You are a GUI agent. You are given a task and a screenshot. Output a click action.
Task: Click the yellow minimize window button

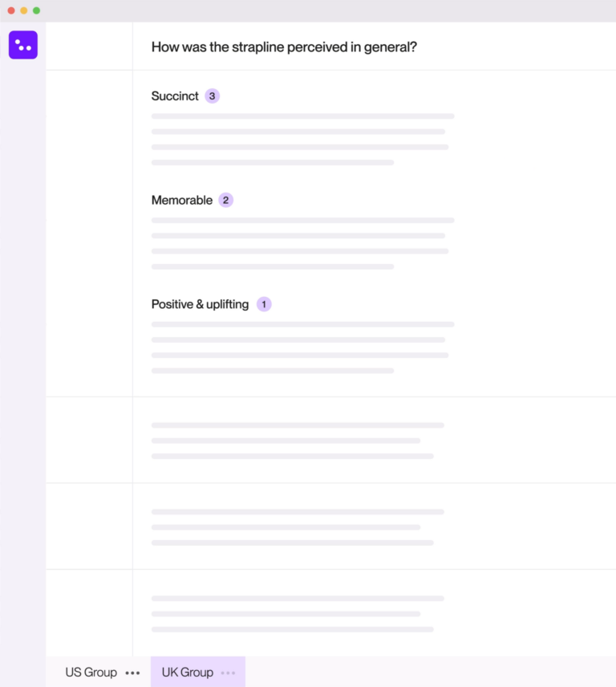[24, 10]
